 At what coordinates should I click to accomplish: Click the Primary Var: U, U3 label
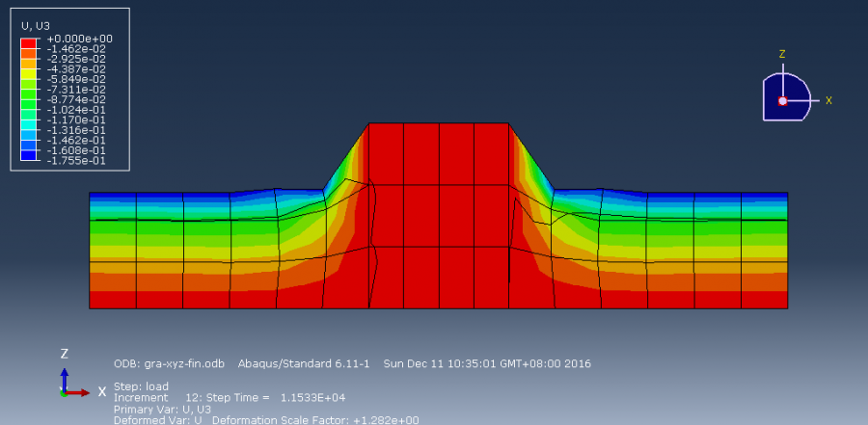162,410
